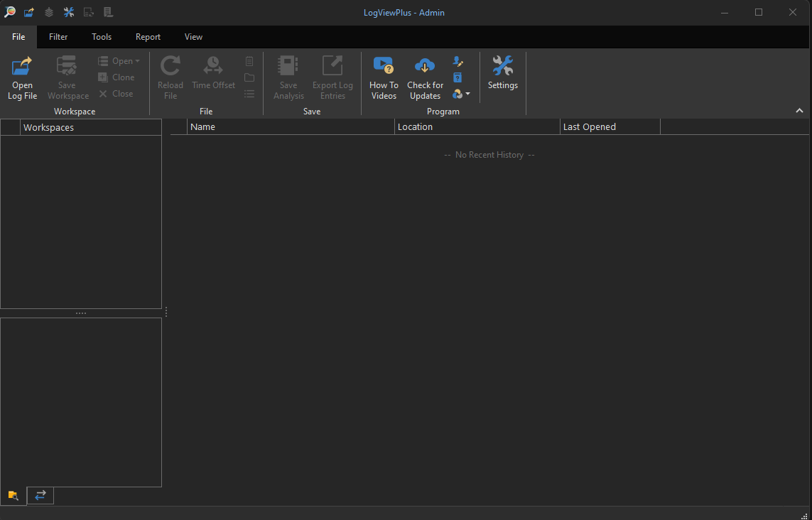Screen dimensions: 812x520
Task: Click the "Save" group label in the ribbon
Action: (x=312, y=112)
